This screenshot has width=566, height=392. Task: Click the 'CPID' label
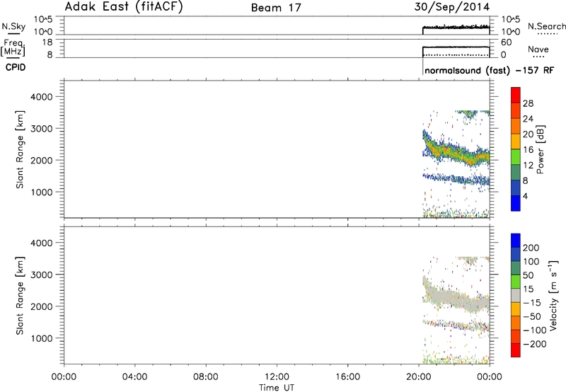(16, 67)
